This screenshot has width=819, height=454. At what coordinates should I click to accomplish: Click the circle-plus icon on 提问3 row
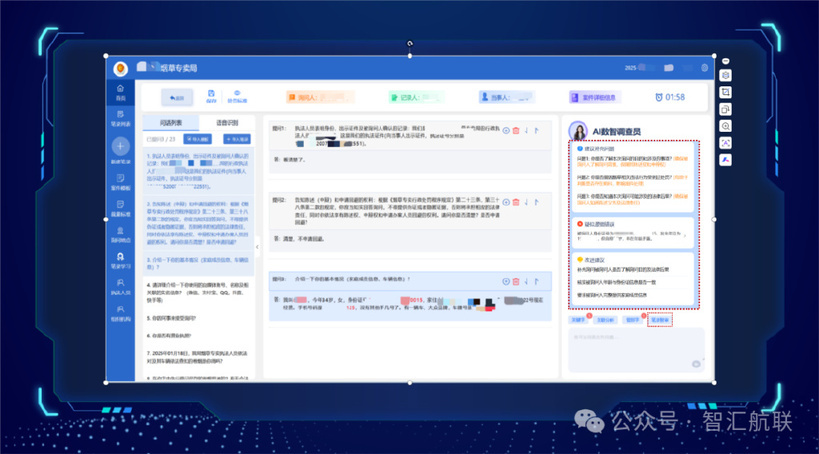[x=506, y=282]
